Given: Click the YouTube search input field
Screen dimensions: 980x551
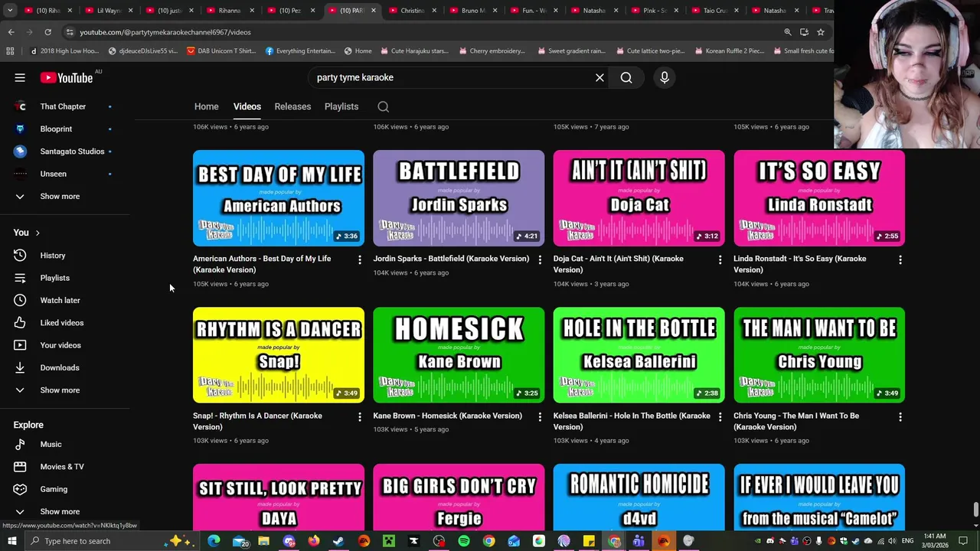Looking at the screenshot, I should [x=452, y=77].
